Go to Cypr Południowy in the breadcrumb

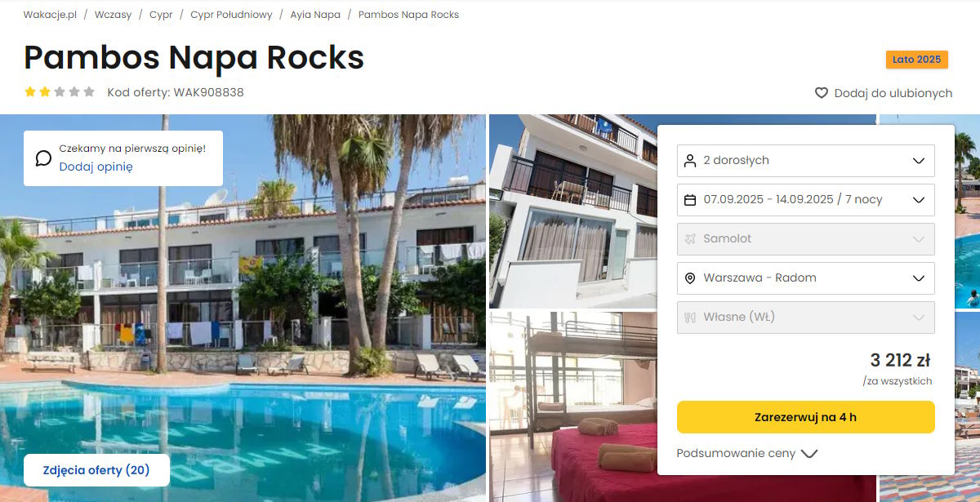click(231, 15)
